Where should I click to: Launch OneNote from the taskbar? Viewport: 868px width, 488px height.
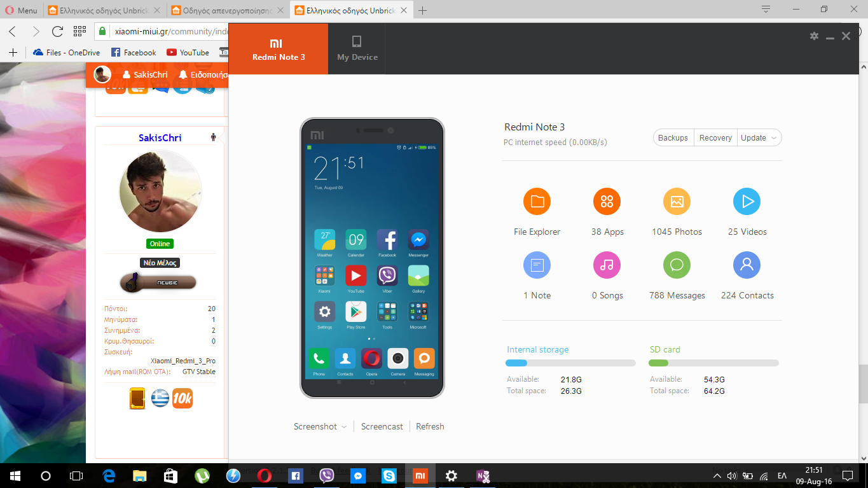[x=483, y=475]
